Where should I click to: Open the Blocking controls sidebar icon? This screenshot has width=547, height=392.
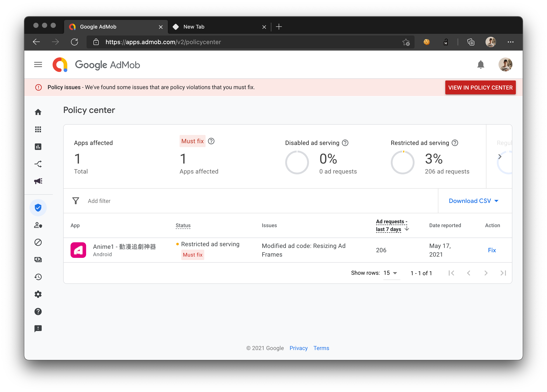38,242
